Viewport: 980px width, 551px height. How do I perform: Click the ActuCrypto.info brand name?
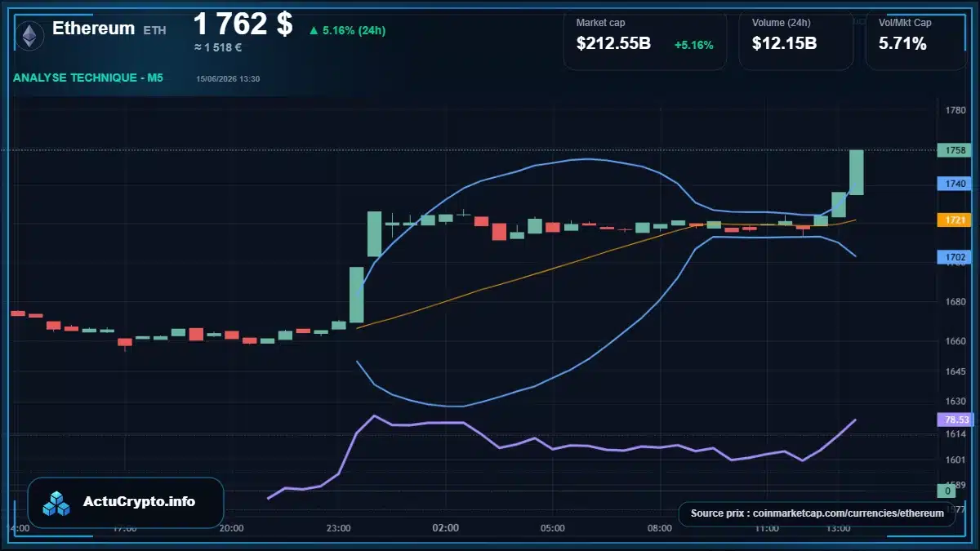pyautogui.click(x=140, y=502)
